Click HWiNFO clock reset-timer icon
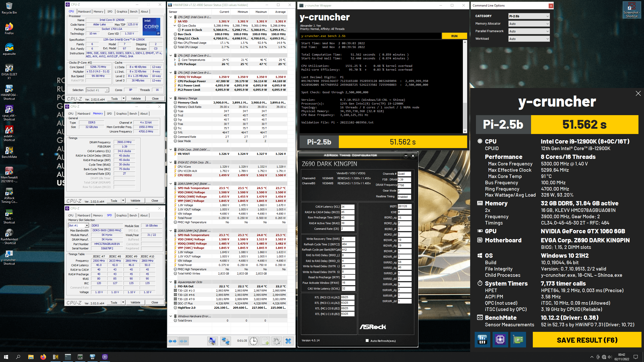The image size is (644, 362). pos(253,341)
